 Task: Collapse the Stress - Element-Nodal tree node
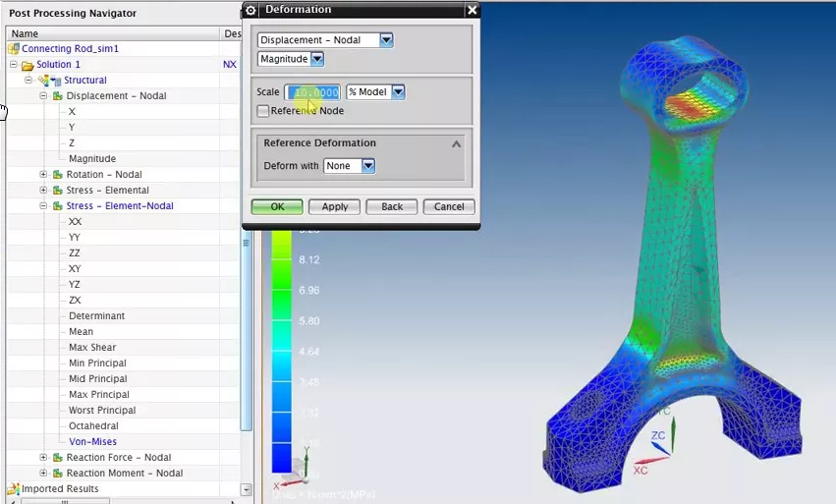click(43, 206)
